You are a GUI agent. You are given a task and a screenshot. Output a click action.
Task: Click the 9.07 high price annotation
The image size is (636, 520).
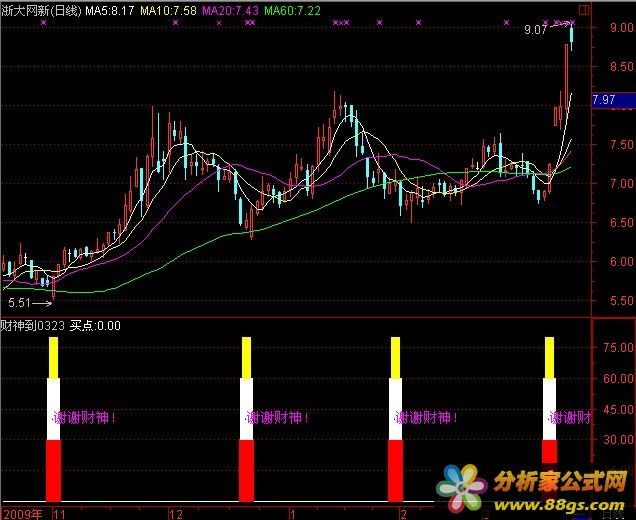(535, 30)
